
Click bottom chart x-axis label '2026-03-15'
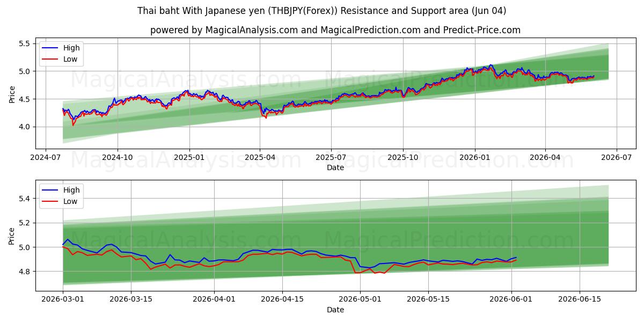131,300
